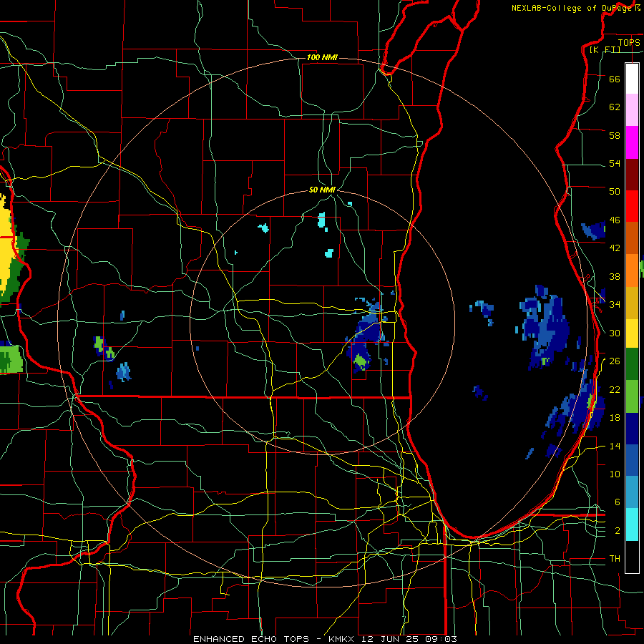Screen dimensions: 644x644
Task: Click the white swatch in the tops legend
Action: 632,79
